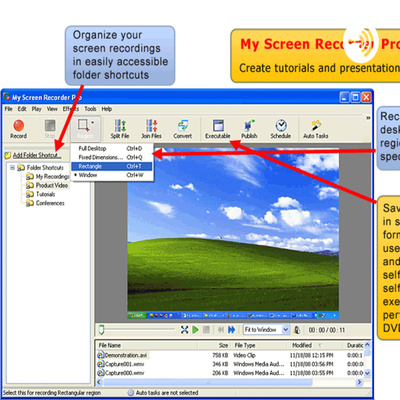Open the Edit menu
Image resolution: width=400 pixels, height=400 pixels.
click(x=22, y=109)
